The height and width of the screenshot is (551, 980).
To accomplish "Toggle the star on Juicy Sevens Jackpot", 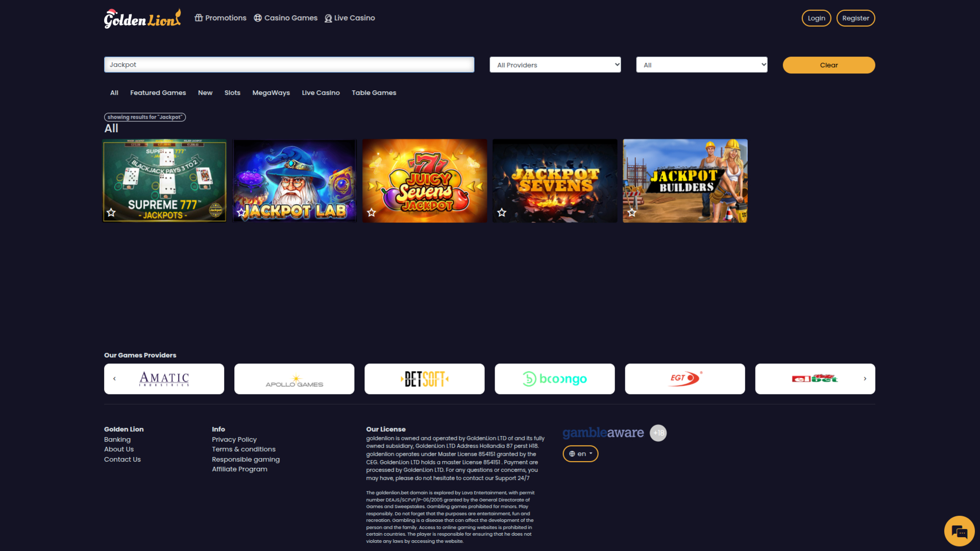I will click(371, 213).
